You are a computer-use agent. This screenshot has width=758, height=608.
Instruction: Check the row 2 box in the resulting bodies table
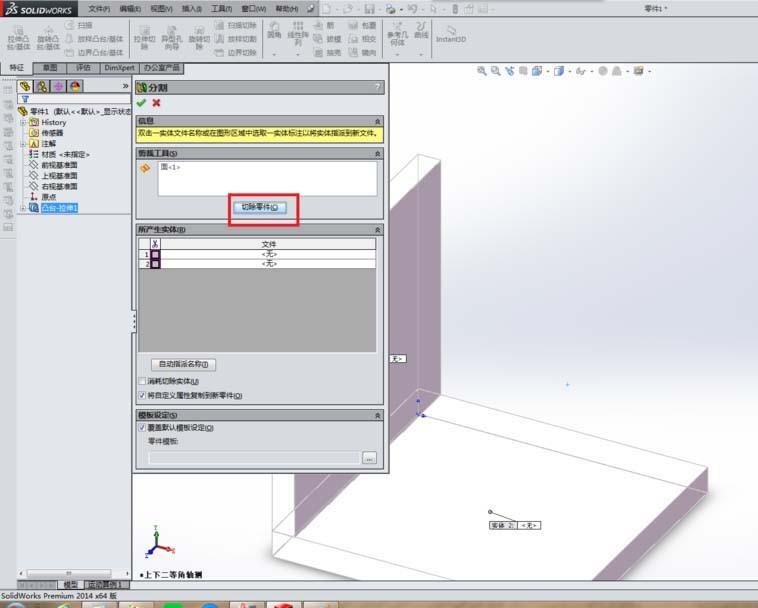155,264
